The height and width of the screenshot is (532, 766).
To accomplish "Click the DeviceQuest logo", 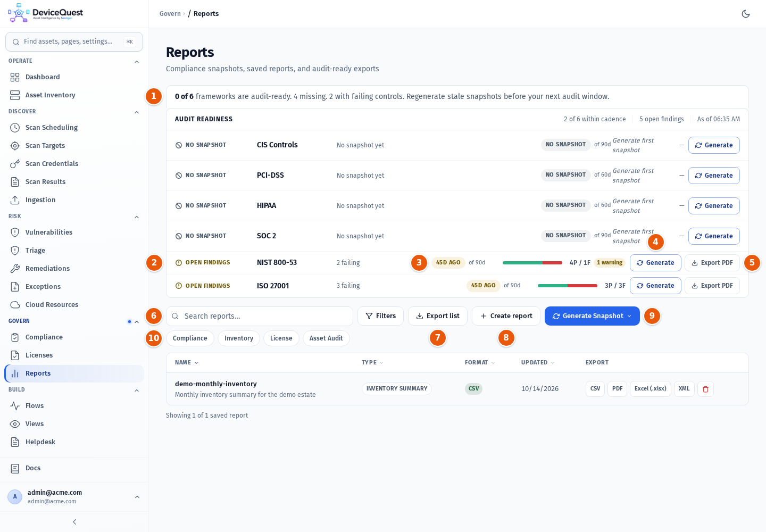I will click(46, 13).
